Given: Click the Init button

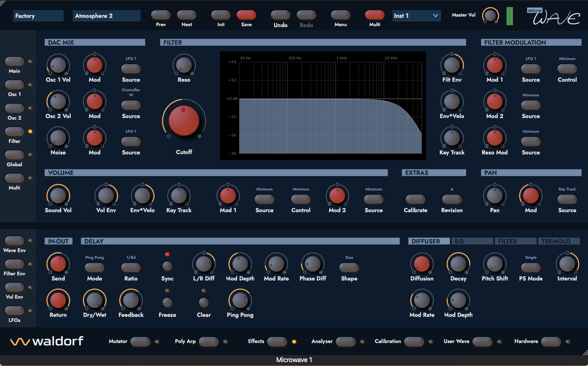Looking at the screenshot, I should coord(221,15).
